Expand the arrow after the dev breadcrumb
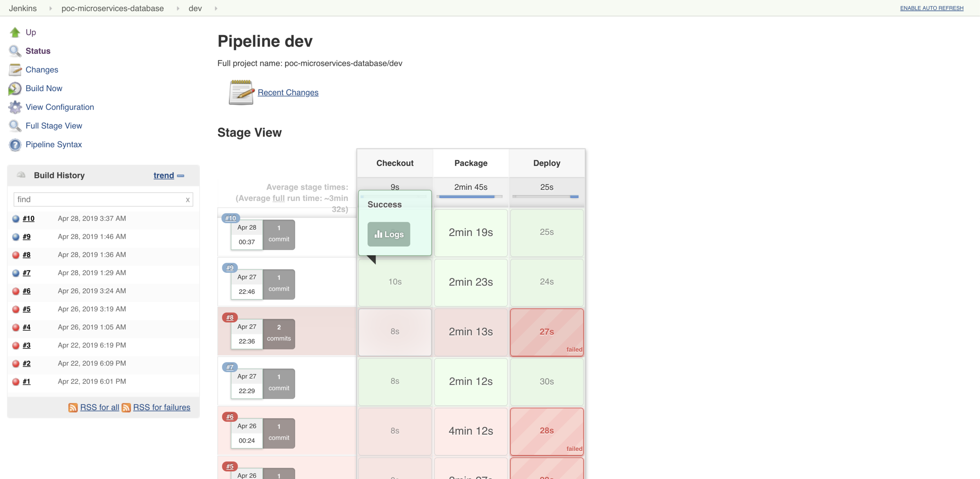Image resolution: width=980 pixels, height=479 pixels. point(216,8)
